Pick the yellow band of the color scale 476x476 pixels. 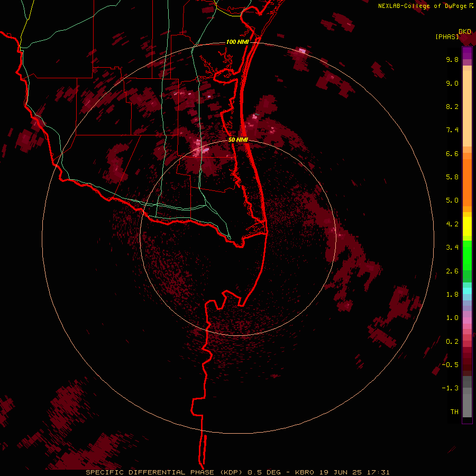tap(467, 226)
